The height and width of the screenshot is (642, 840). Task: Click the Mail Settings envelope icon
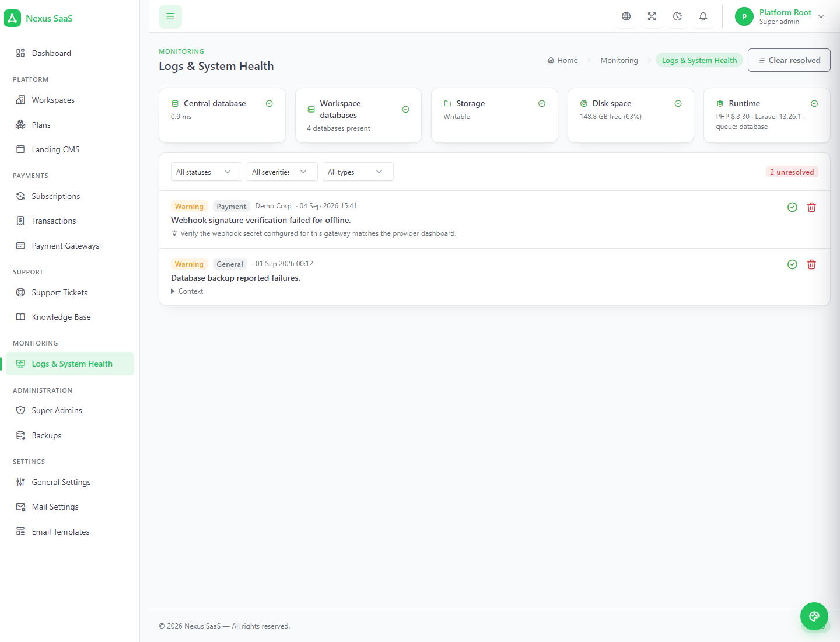pyautogui.click(x=20, y=507)
